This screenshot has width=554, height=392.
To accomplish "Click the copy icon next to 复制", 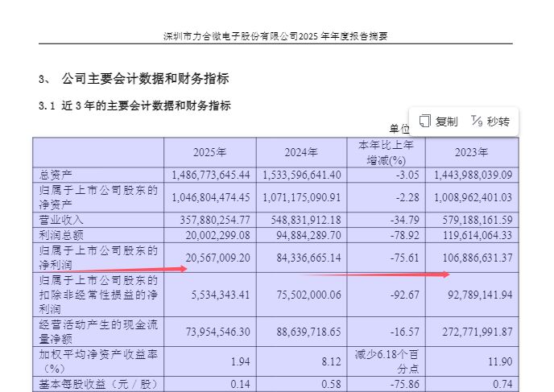I will click(x=424, y=121).
